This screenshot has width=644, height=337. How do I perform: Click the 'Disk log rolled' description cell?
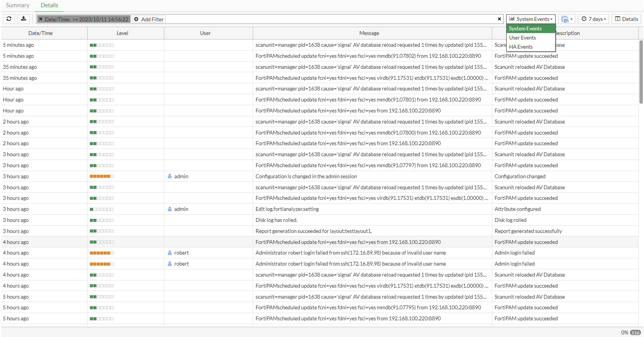tap(565, 220)
